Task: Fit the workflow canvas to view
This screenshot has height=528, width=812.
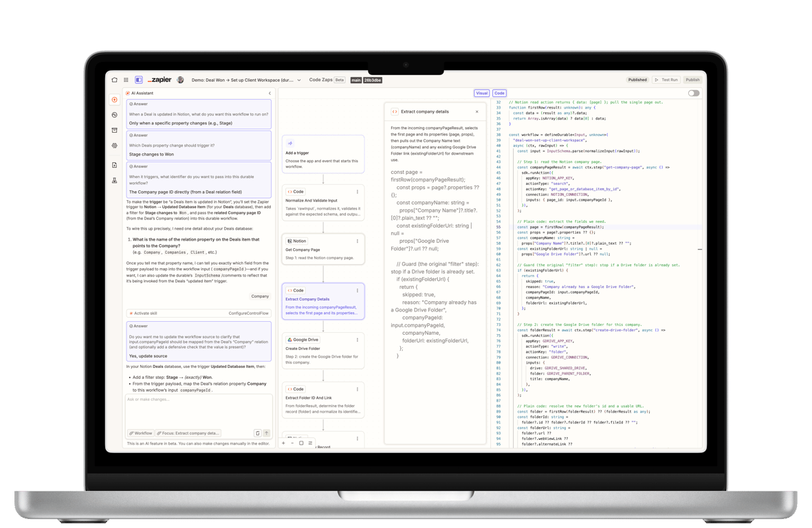Action: 301,443
